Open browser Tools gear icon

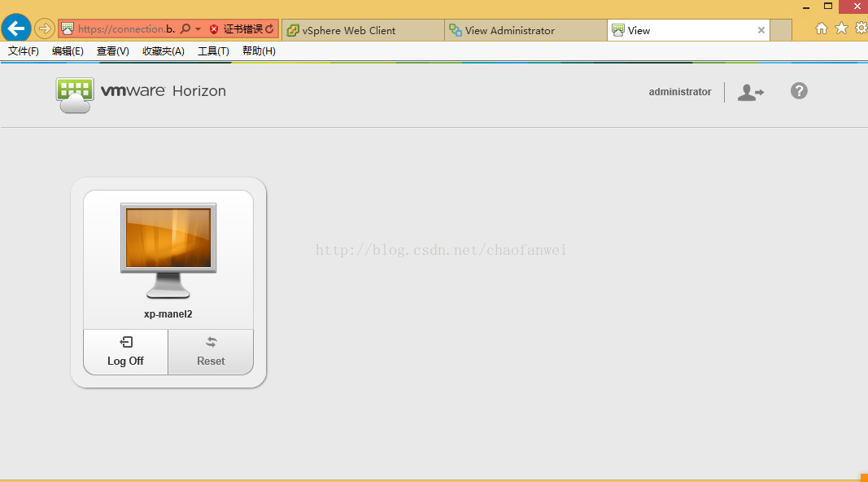[861, 28]
